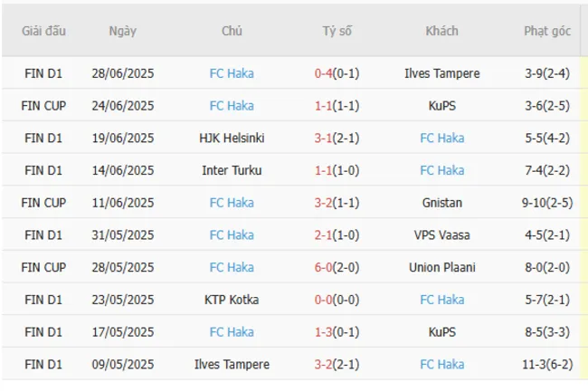Select the 'Tỷ số' column header
Viewport: 588px width, 392px height.
tap(337, 31)
